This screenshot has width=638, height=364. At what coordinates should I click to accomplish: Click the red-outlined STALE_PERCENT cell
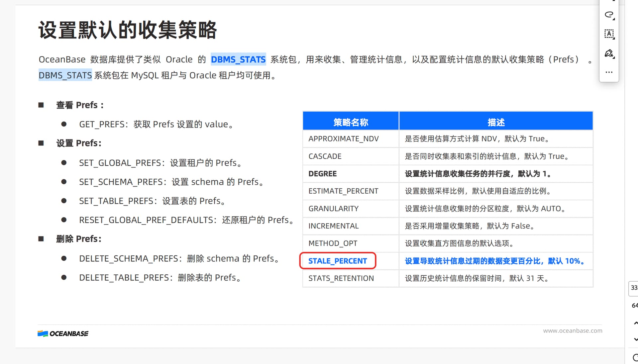[338, 261]
